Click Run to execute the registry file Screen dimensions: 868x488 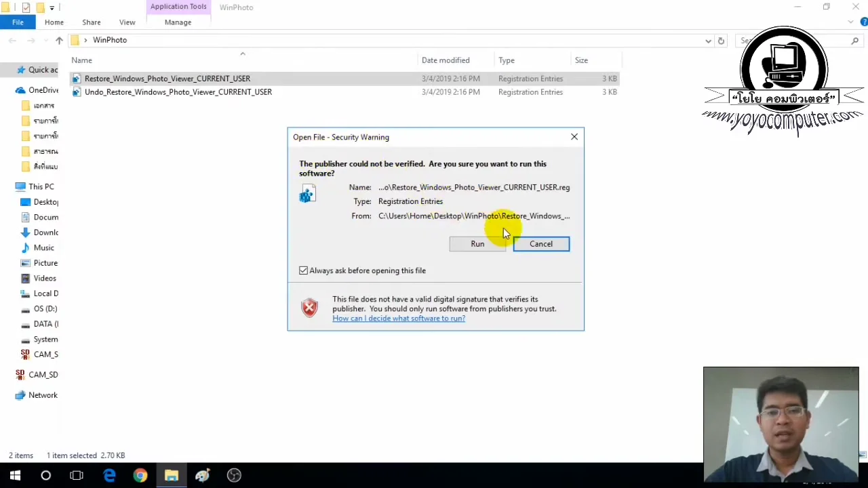click(477, 243)
